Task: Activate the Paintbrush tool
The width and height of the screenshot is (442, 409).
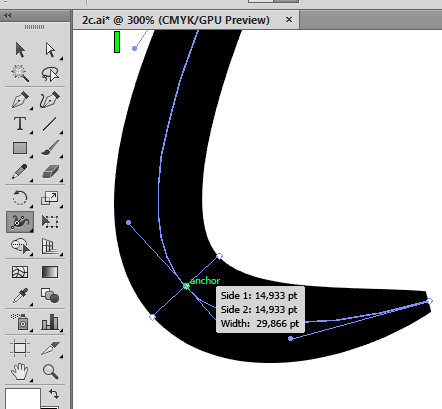Action: [x=50, y=148]
